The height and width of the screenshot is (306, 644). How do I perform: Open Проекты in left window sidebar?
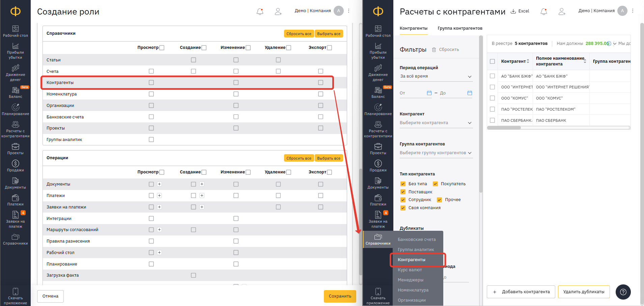click(16, 149)
